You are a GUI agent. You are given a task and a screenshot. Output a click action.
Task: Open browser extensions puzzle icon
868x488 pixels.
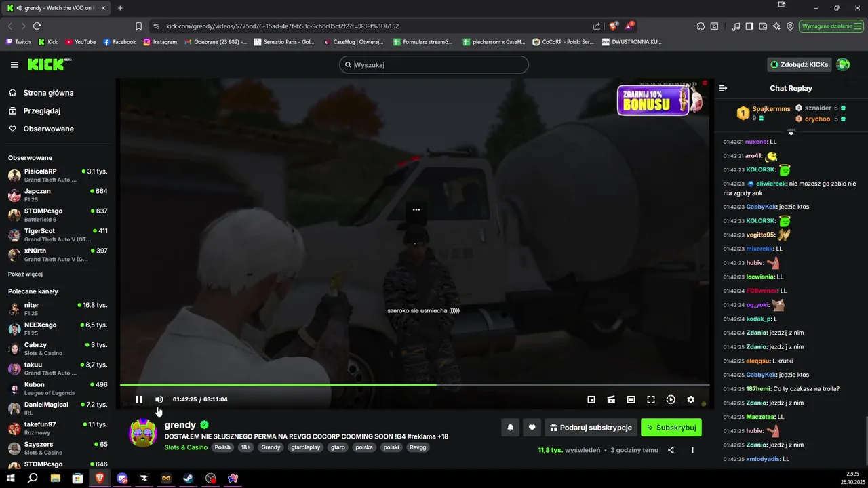701,26
